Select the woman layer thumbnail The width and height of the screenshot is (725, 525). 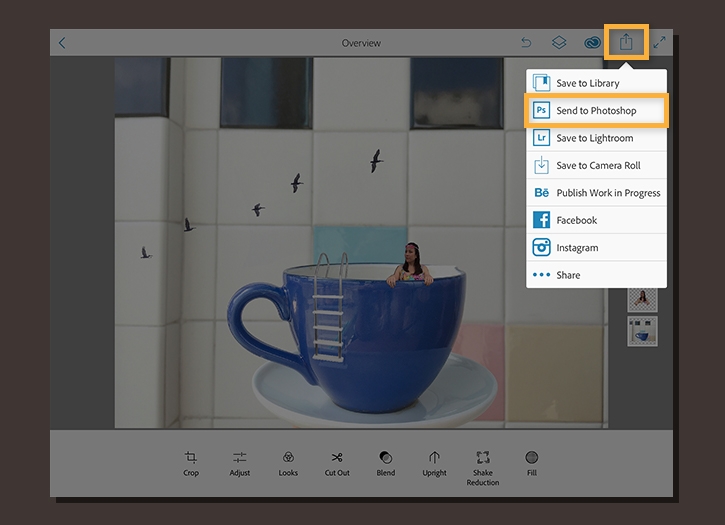tap(642, 299)
